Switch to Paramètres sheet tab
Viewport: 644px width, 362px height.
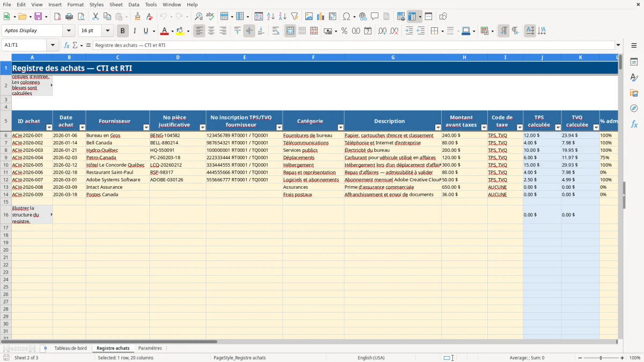coord(150,349)
